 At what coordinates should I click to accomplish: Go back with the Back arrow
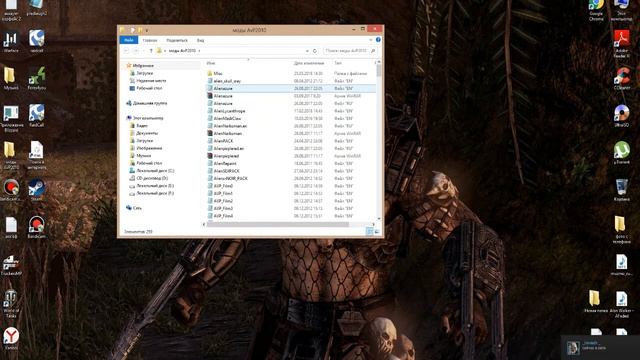point(126,51)
